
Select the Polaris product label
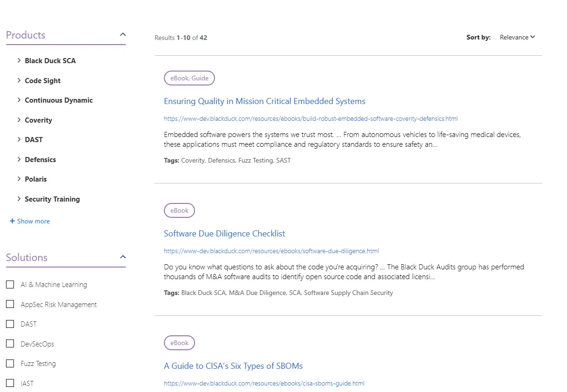[36, 179]
